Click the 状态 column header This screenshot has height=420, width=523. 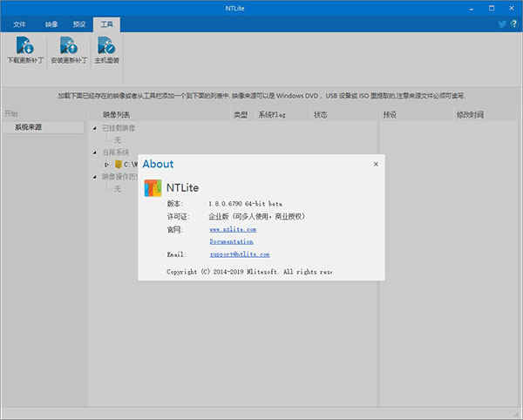pyautogui.click(x=320, y=115)
